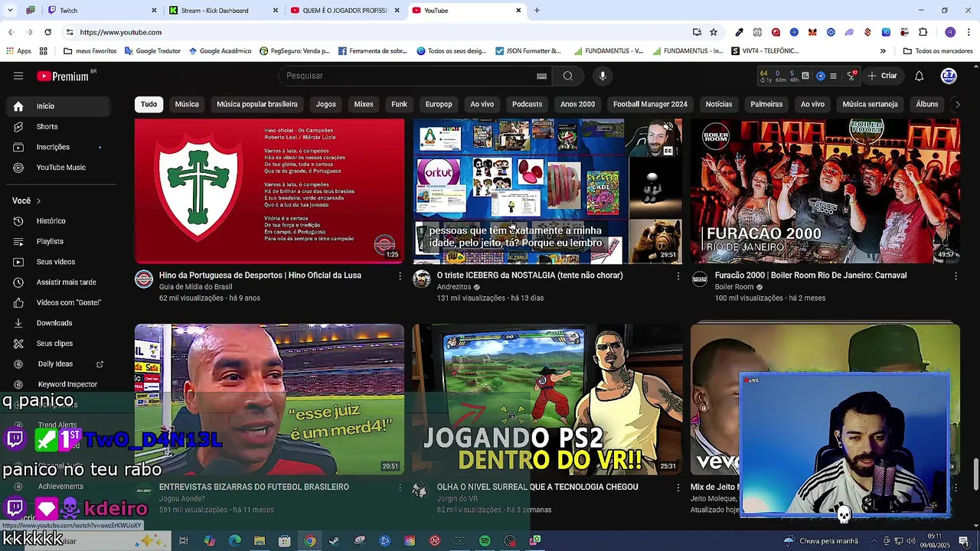Image resolution: width=980 pixels, height=551 pixels.
Task: Click the Criar create button
Action: tap(882, 76)
